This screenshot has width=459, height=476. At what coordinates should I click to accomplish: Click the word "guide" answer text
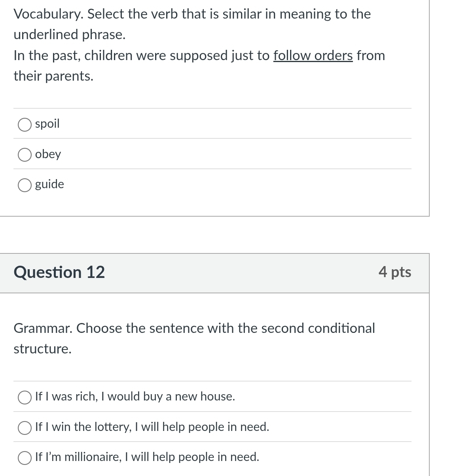[x=50, y=184]
